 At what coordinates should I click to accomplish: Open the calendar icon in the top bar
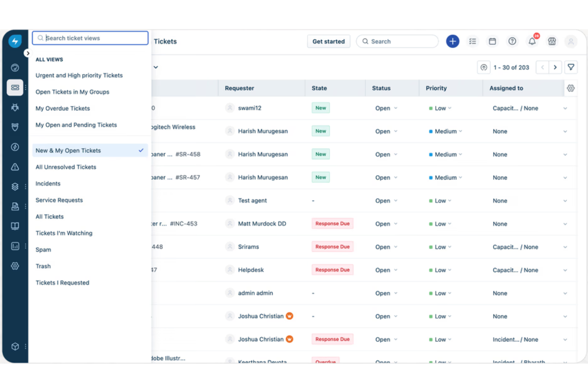coord(492,41)
